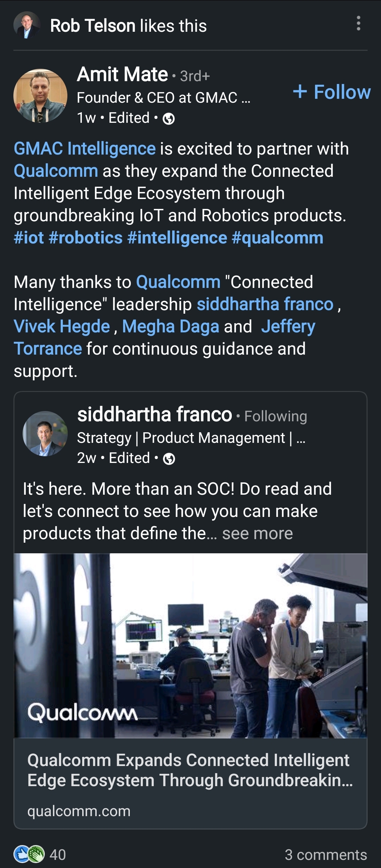Tap the Amit Mate author name

(122, 74)
